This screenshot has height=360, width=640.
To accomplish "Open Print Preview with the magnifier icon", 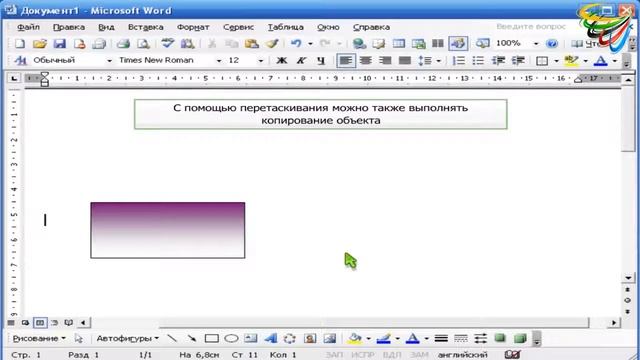I will click(143, 43).
